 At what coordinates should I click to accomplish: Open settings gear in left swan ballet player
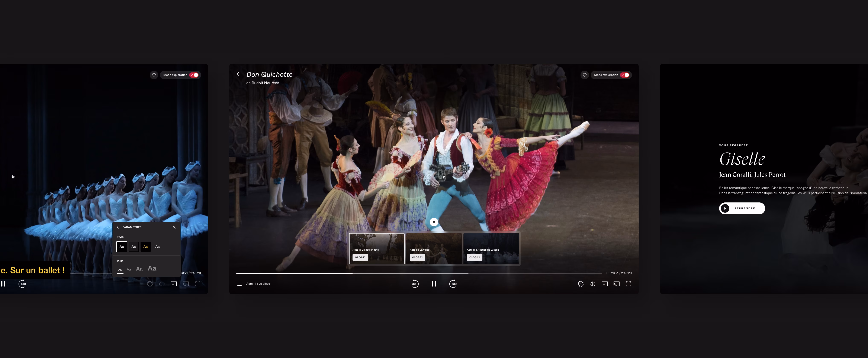[x=150, y=284]
